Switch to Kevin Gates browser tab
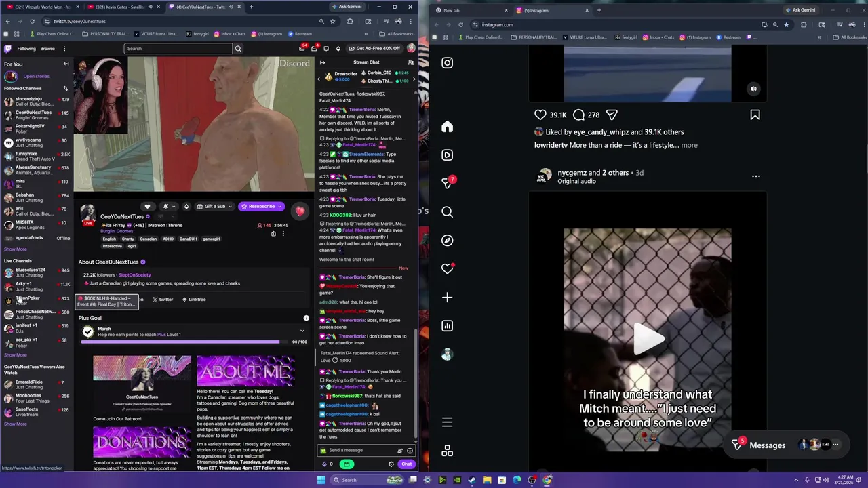The width and height of the screenshot is (868, 488). (122, 7)
